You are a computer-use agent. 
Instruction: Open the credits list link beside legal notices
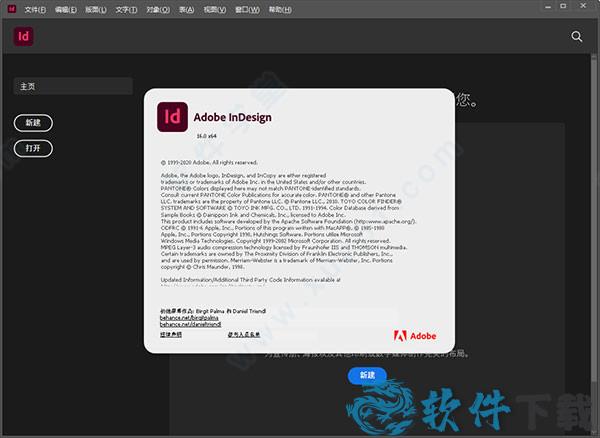[244, 335]
